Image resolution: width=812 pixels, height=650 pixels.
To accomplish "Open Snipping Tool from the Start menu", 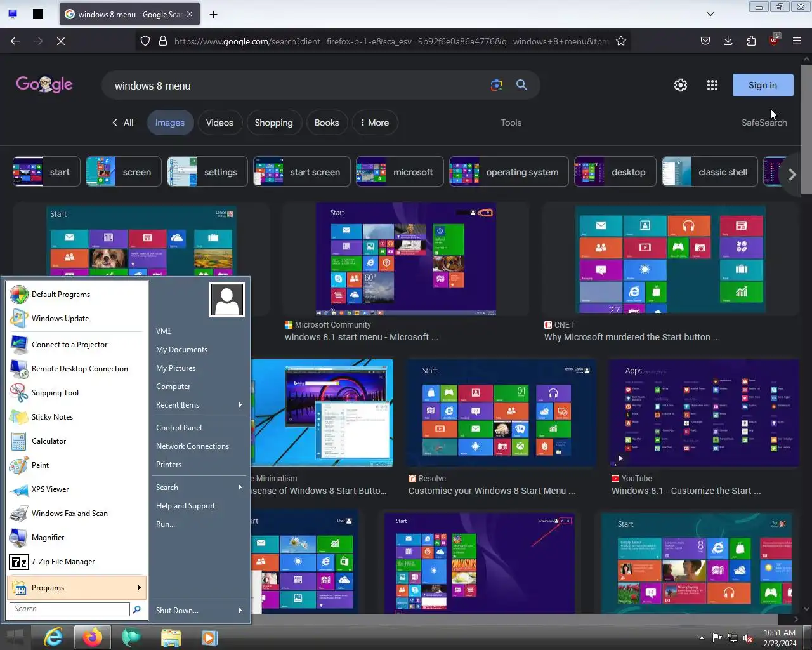I will coord(77,393).
